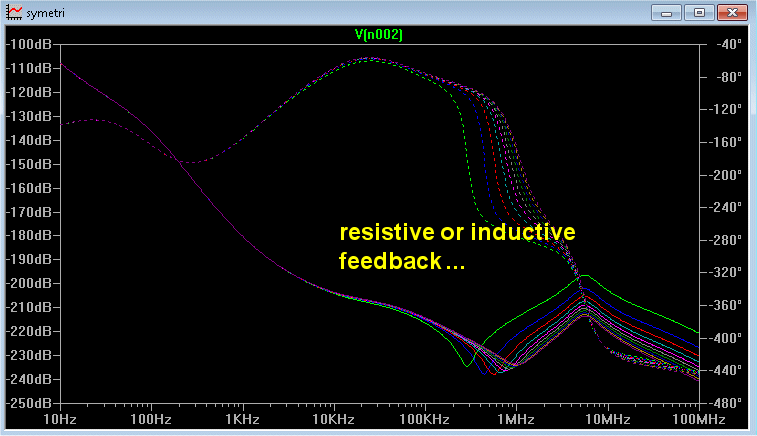Close the symetri plot window

pos(732,13)
